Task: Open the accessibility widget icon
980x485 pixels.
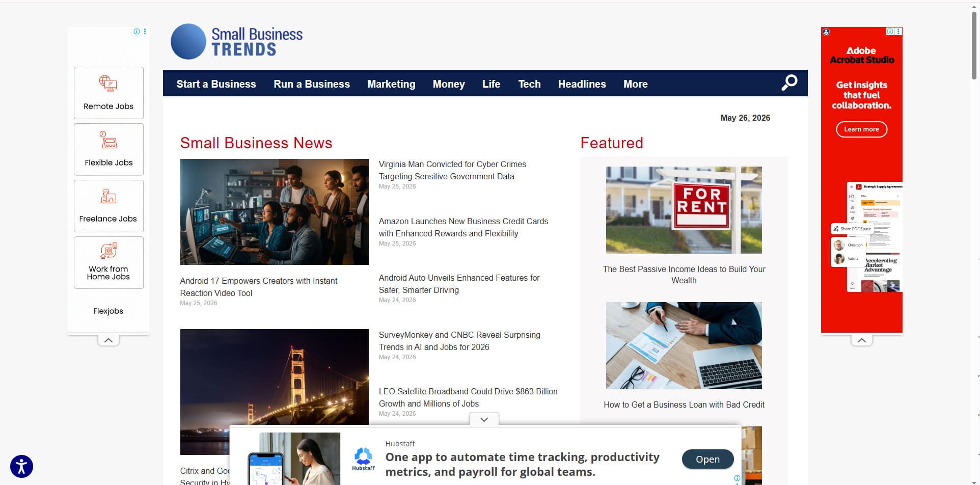Action: (x=21, y=466)
